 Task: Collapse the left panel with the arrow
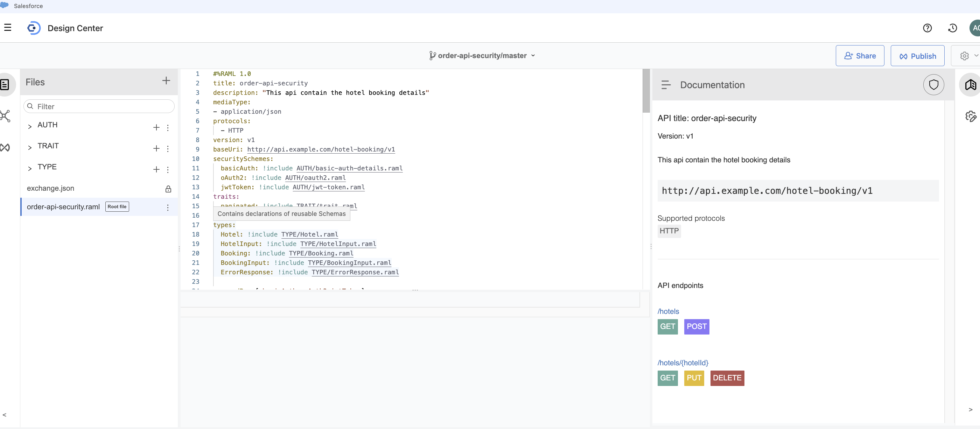point(5,415)
